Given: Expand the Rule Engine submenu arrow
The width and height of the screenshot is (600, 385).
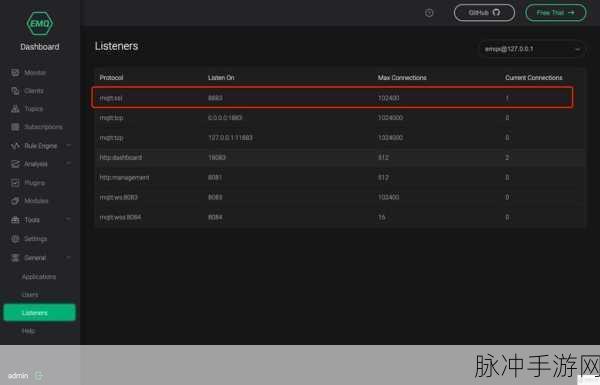Looking at the screenshot, I should pyautogui.click(x=68, y=145).
